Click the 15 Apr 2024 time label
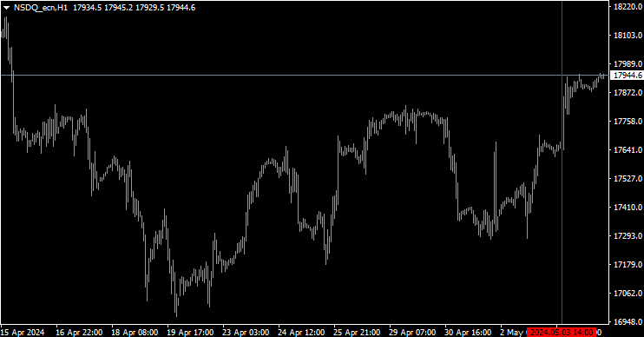Viewport: 644px width, 337px height. coord(23,332)
